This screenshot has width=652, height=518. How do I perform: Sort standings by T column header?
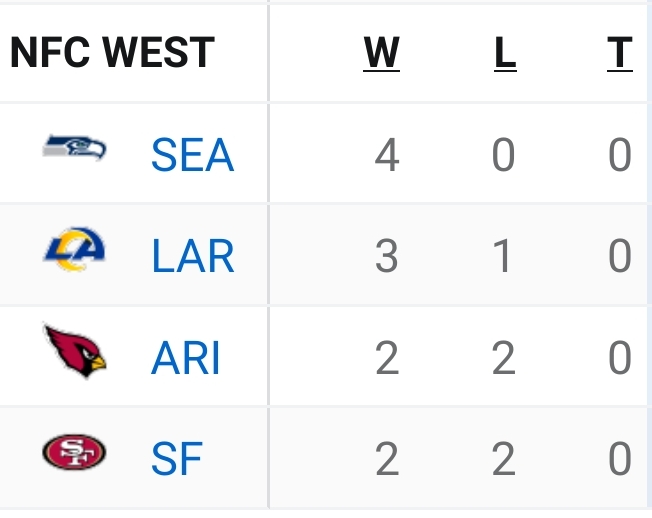[620, 53]
